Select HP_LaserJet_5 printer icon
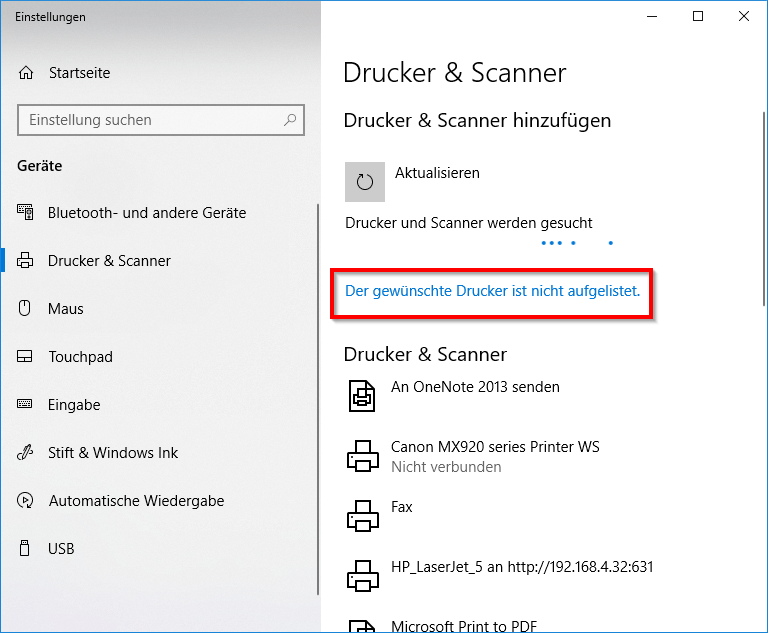The width and height of the screenshot is (768, 633). coord(362,576)
